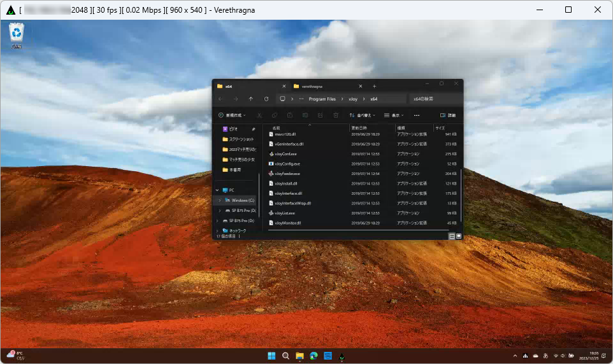The height and width of the screenshot is (364, 613).
Task: Open taskbar Search magnifier
Action: pos(285,356)
